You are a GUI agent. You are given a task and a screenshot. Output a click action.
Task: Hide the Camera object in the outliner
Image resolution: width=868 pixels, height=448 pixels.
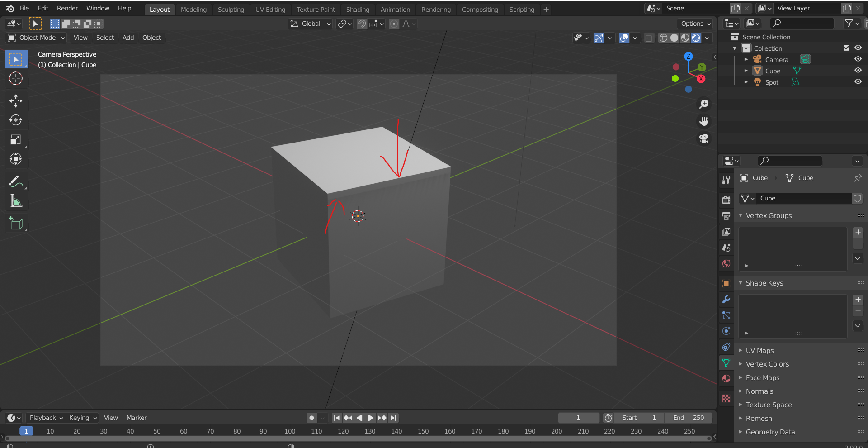[x=858, y=59]
